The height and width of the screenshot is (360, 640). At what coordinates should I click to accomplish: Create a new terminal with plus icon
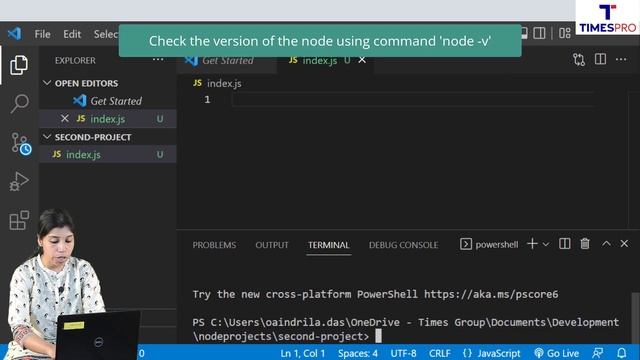(532, 244)
